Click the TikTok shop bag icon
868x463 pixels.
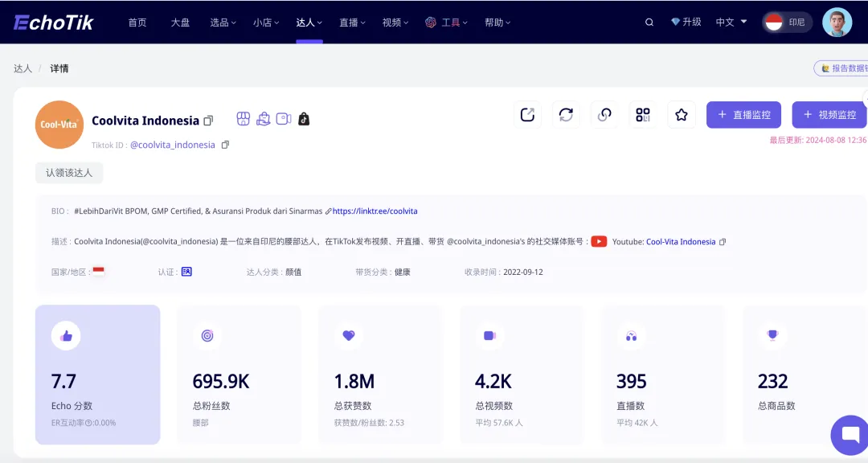pos(304,119)
